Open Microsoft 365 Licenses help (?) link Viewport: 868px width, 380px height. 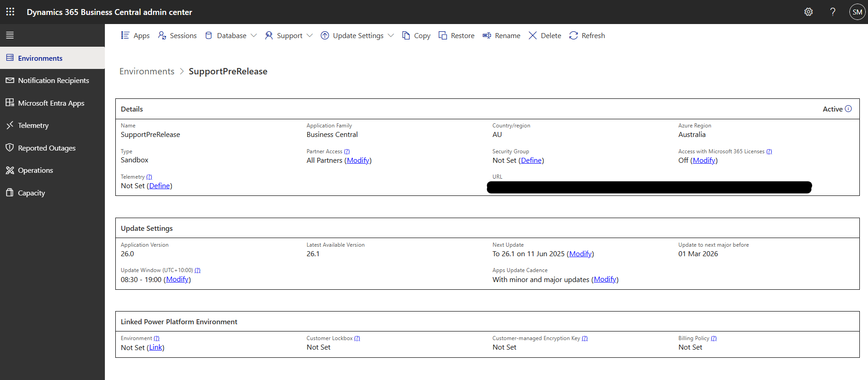[x=769, y=151]
